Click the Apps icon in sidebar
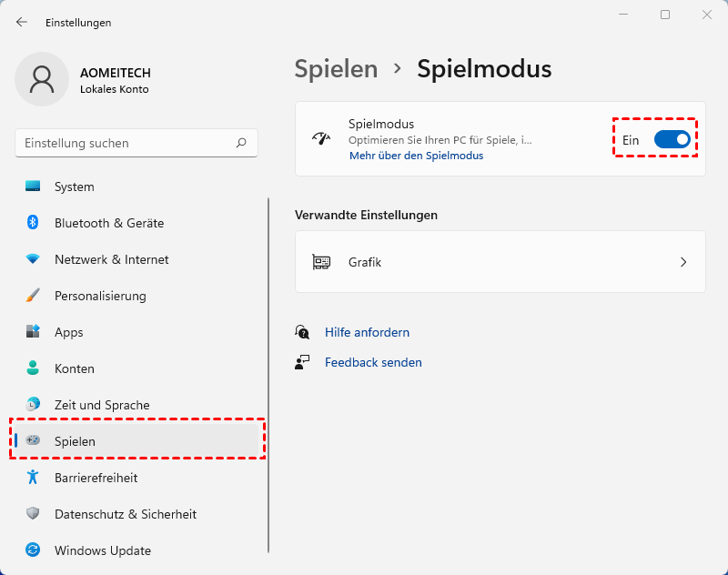Screen dimensions: 728x575 coord(34,332)
